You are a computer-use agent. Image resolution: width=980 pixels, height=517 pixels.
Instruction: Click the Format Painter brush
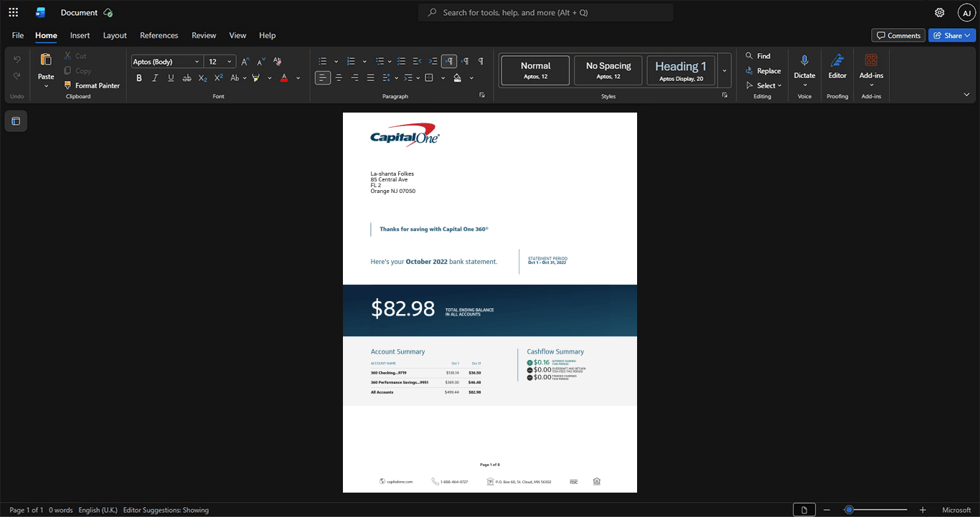pyautogui.click(x=92, y=85)
